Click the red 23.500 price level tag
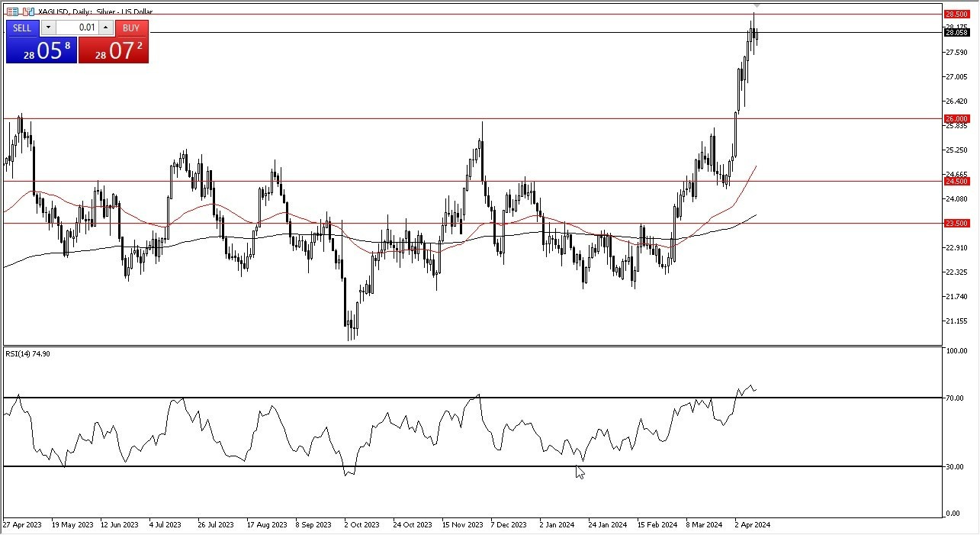Screen dimensions: 980x535 [x=957, y=224]
